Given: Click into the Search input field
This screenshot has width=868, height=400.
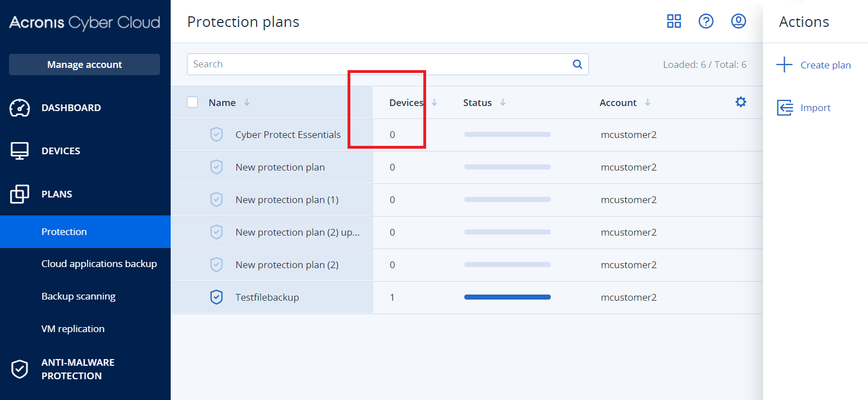Looking at the screenshot, I should (376, 64).
